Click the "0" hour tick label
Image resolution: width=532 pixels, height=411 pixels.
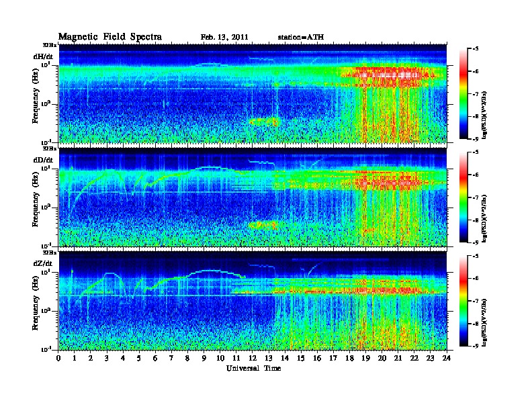58,359
